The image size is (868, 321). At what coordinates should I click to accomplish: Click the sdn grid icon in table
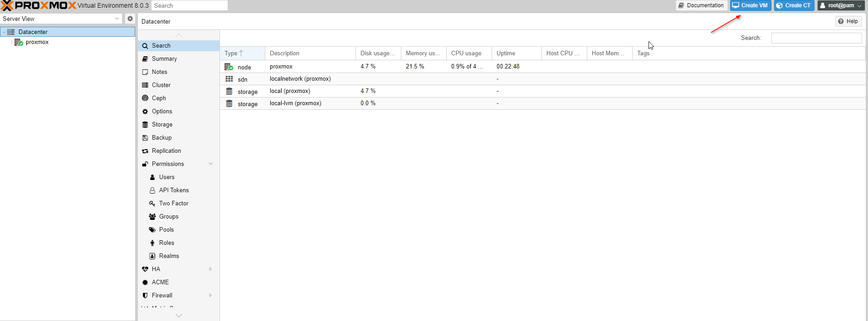pyautogui.click(x=229, y=79)
